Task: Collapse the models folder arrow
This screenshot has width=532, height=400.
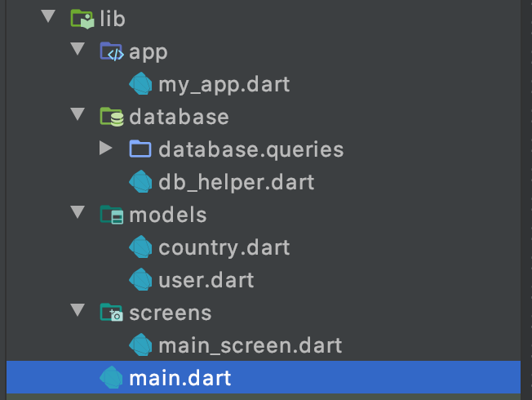Action: [x=78, y=214]
